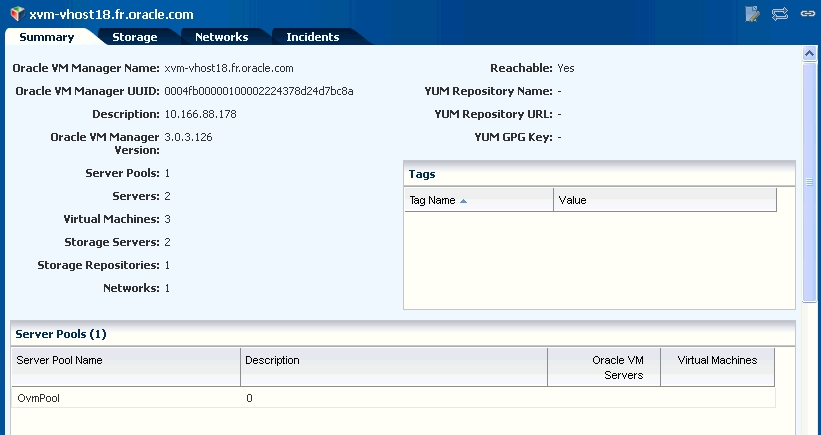Click the version value 3.0.3.126
The width and height of the screenshot is (821, 435).
[x=188, y=137]
